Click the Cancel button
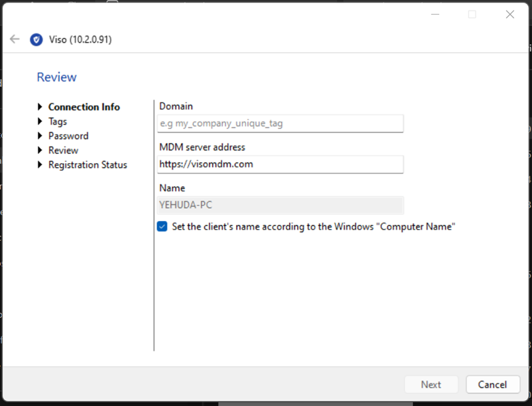The image size is (532, 406). [x=492, y=384]
